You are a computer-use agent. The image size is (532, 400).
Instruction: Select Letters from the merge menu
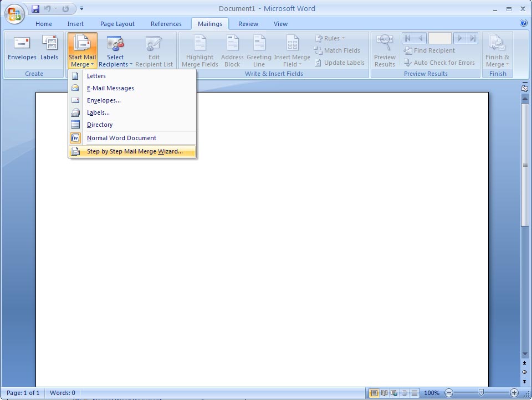click(132, 76)
